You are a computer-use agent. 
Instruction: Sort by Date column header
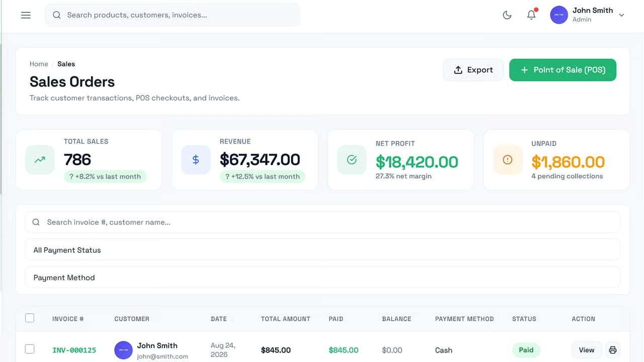click(x=219, y=319)
